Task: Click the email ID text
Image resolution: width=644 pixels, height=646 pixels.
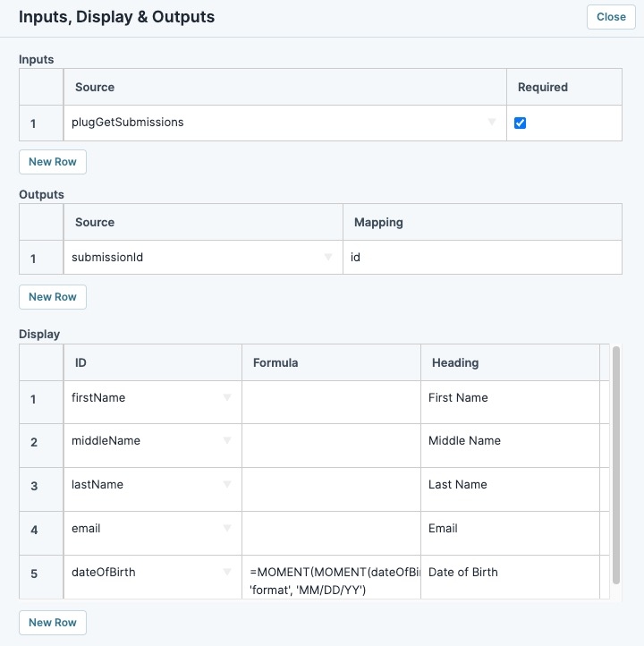Action: (86, 528)
